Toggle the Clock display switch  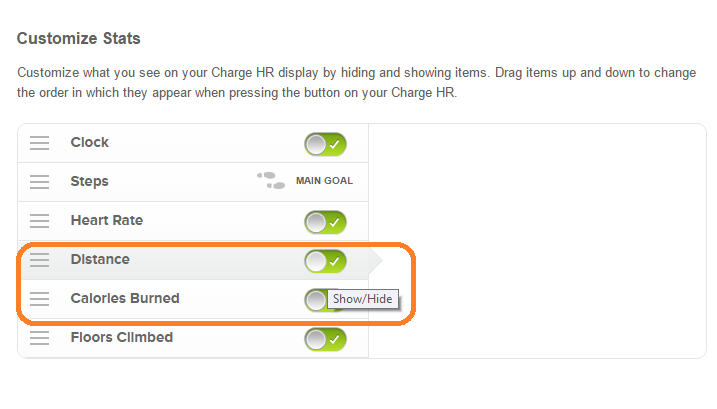pos(326,144)
